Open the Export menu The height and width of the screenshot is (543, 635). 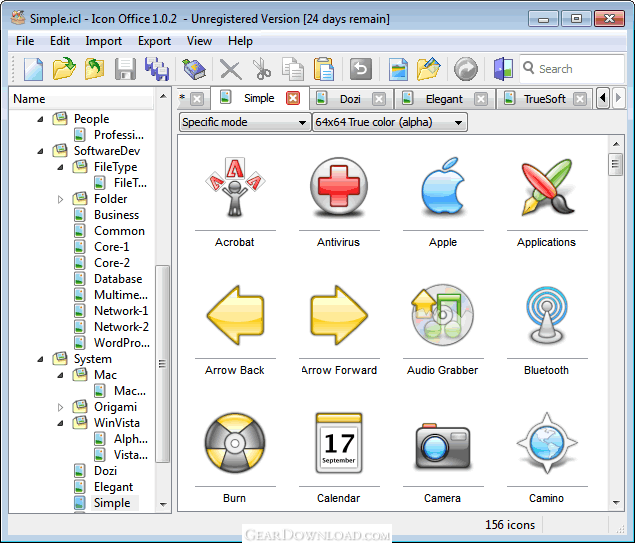click(x=154, y=41)
